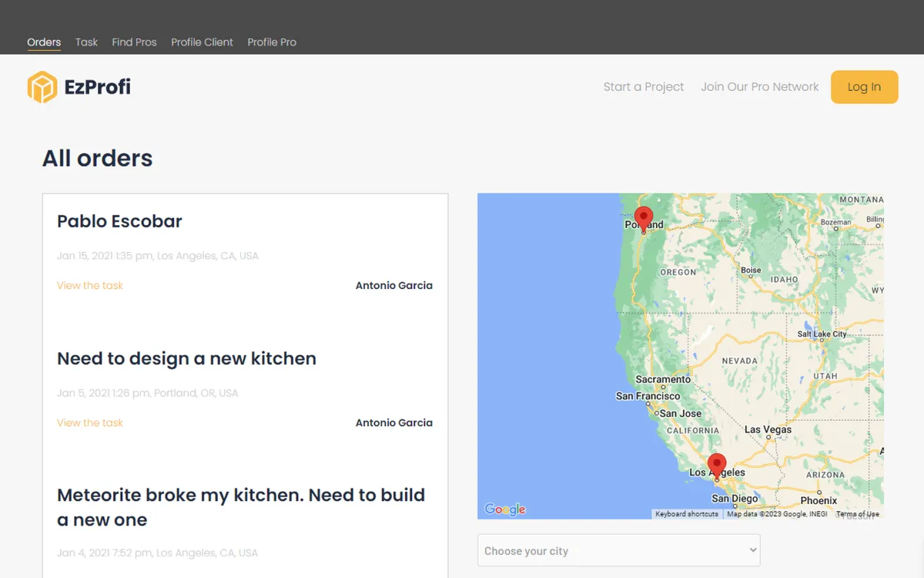Click the Start a Project link
Viewport: 924px width, 578px height.
point(644,87)
